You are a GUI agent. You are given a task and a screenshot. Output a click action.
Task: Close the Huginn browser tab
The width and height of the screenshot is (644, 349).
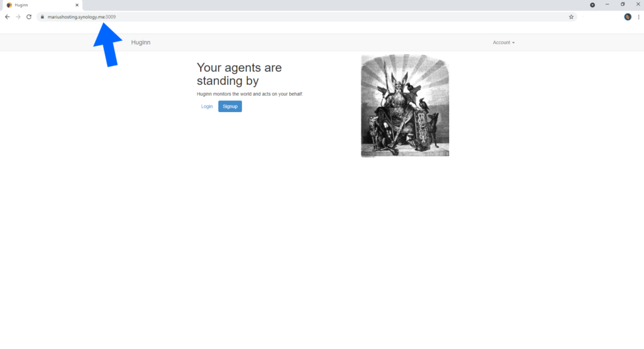point(77,5)
